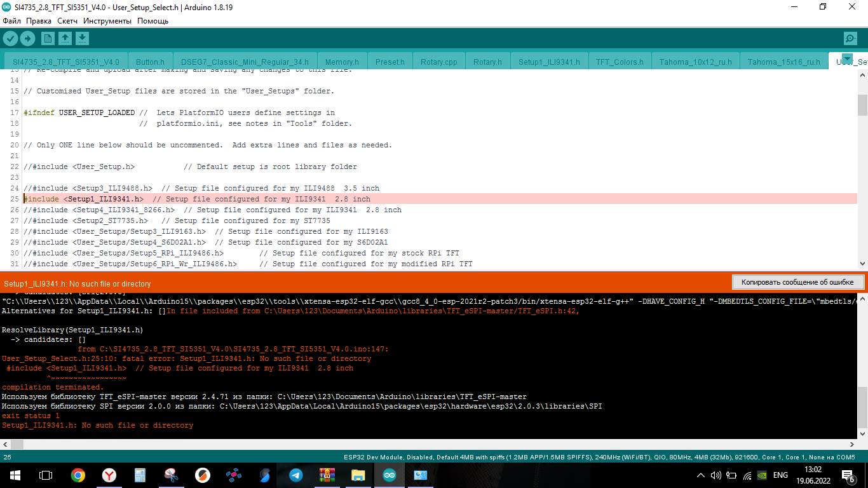Click the editor scrollbar down arrow
The width and height of the screenshot is (868, 488).
pyautogui.click(x=862, y=264)
